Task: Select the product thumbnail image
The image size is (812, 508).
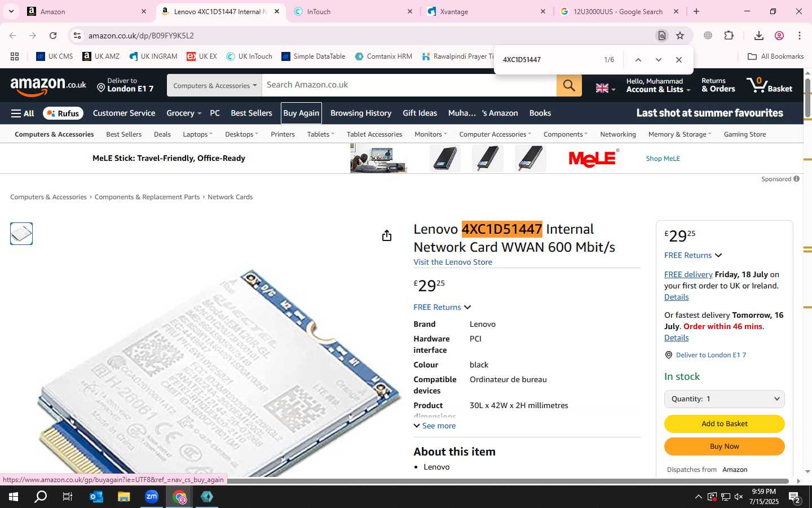Action: pyautogui.click(x=21, y=234)
